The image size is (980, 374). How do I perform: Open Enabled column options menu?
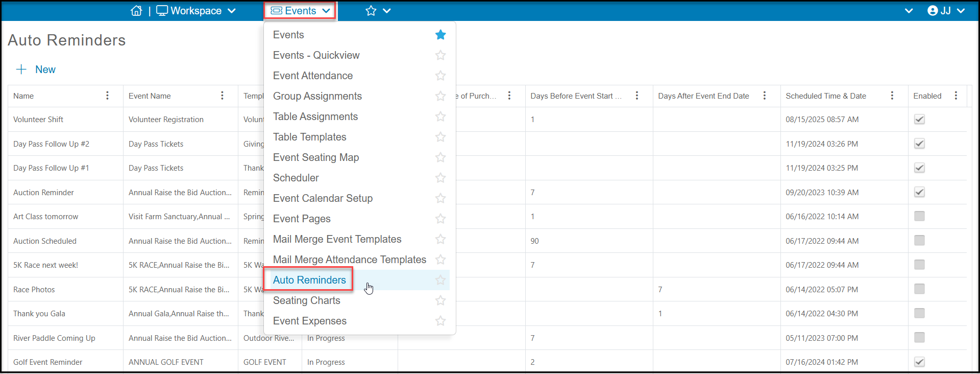pyautogui.click(x=956, y=96)
